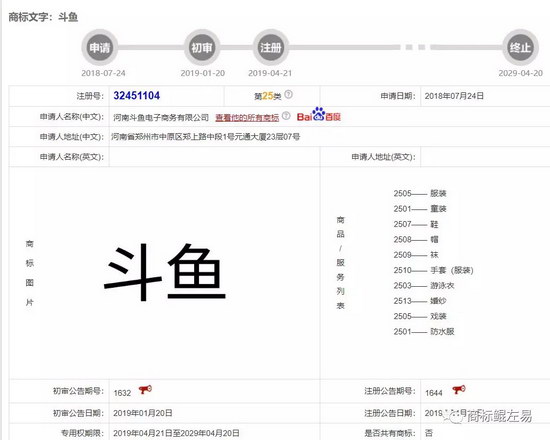Select goods item 2510 手套 (服装)

[434, 270]
